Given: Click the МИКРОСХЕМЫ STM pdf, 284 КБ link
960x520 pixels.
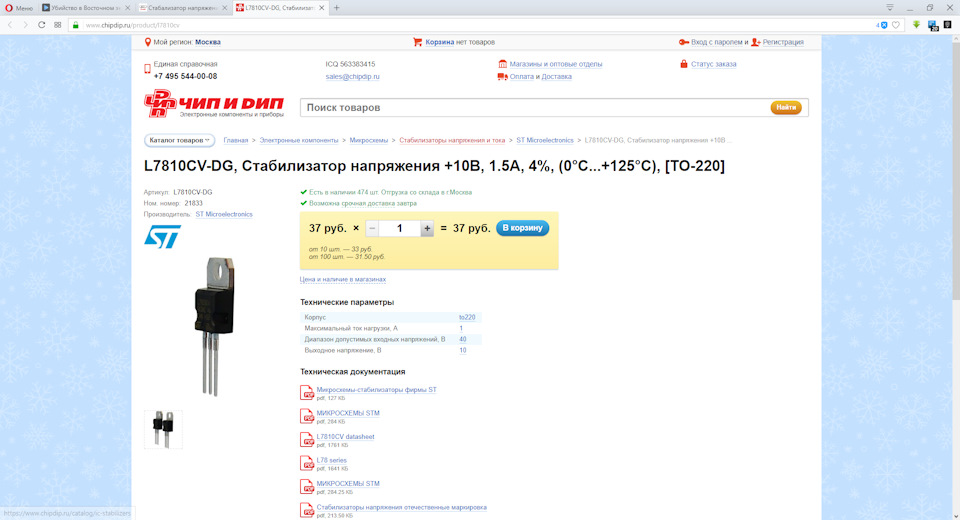Looking at the screenshot, I should [x=348, y=413].
